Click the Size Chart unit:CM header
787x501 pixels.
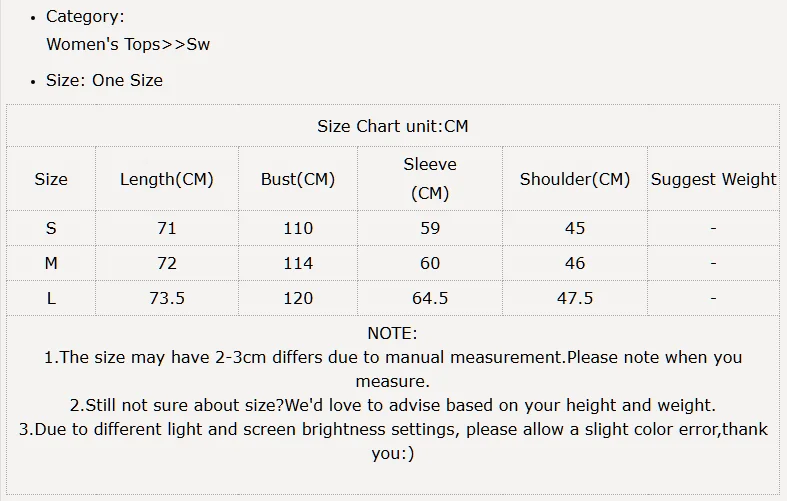tap(392, 126)
